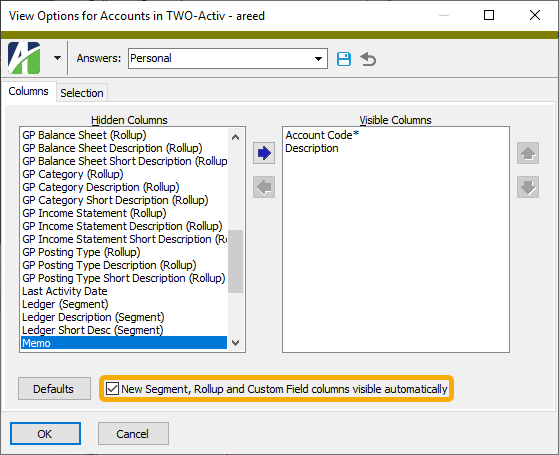Click the Cancel button

(x=133, y=434)
